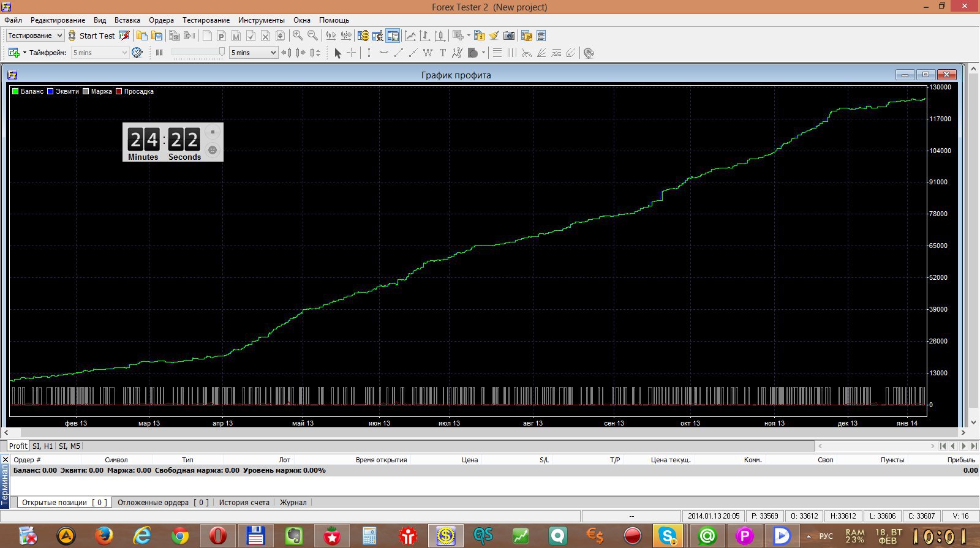Select the crosshair cursor tool
This screenshot has height=548, width=980.
point(351,53)
